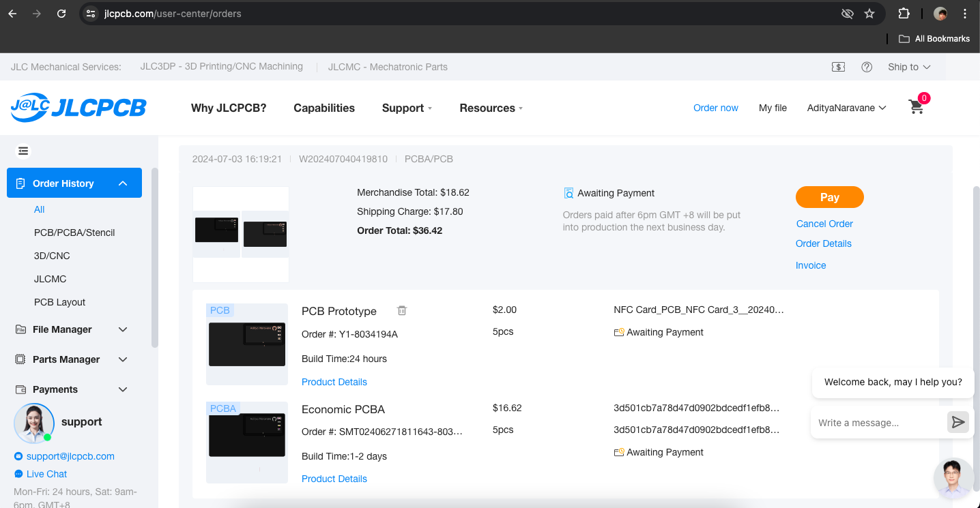Select 3D/CNC order filter
The image size is (980, 508).
(52, 256)
